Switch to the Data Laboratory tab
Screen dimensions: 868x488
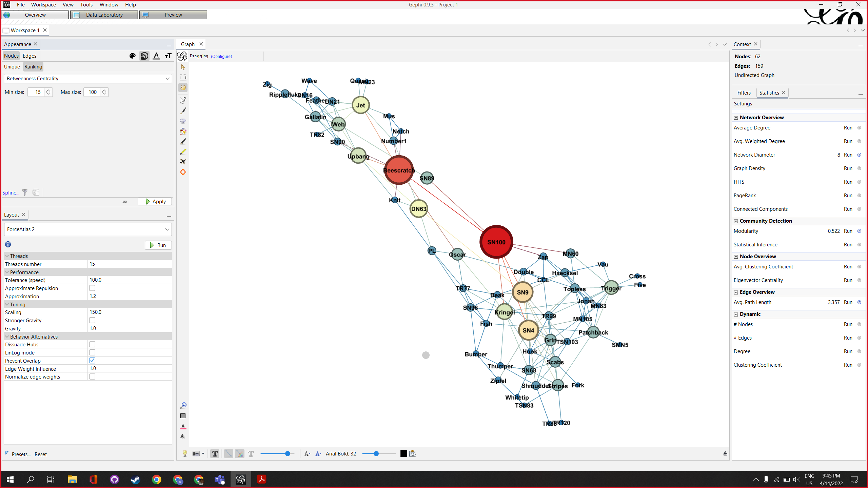click(104, 15)
